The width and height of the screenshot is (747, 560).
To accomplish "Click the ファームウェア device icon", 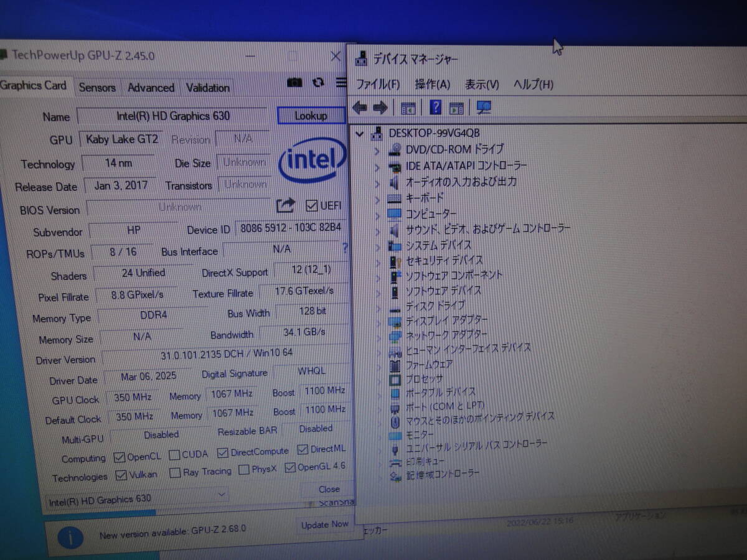I will coord(395,365).
